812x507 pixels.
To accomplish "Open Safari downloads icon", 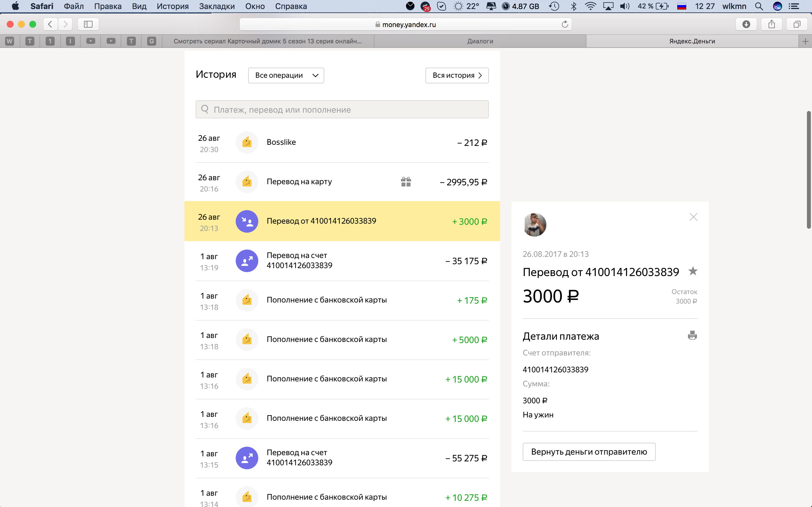I will click(746, 24).
